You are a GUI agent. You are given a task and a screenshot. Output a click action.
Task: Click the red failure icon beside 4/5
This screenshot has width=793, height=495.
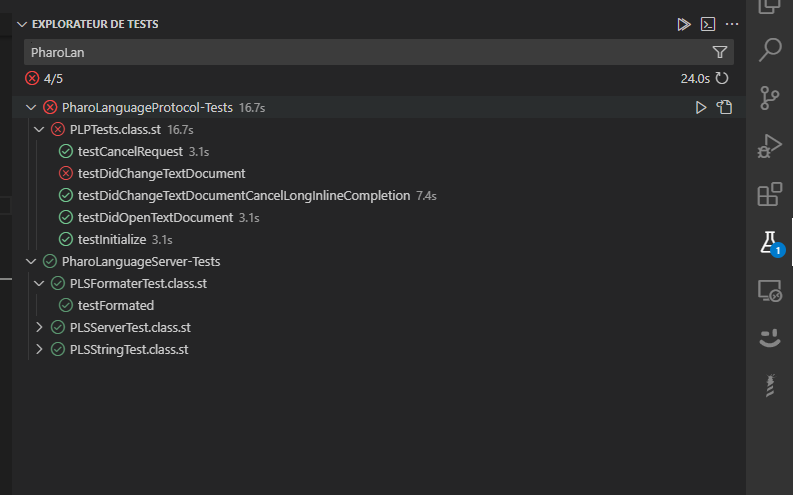pyautogui.click(x=32, y=78)
